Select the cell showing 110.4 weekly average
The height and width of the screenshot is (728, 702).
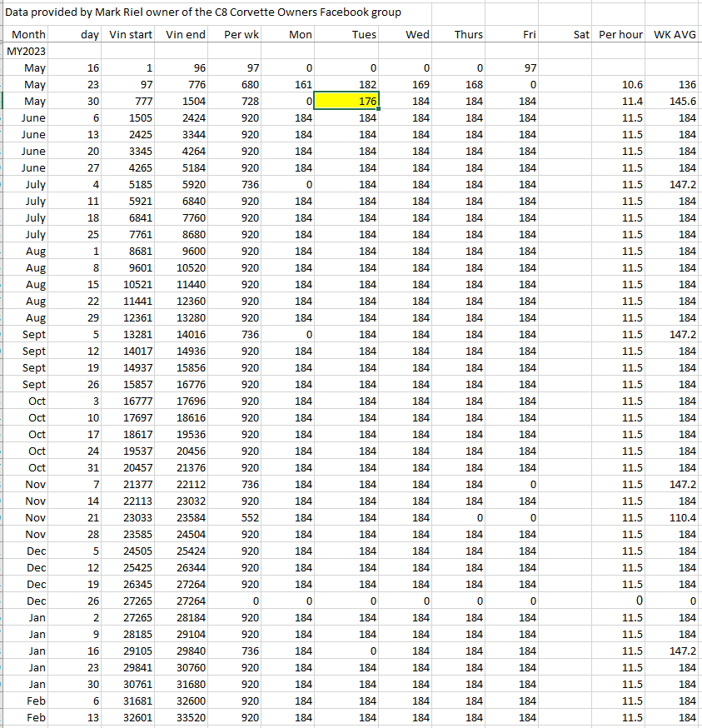pyautogui.click(x=675, y=517)
